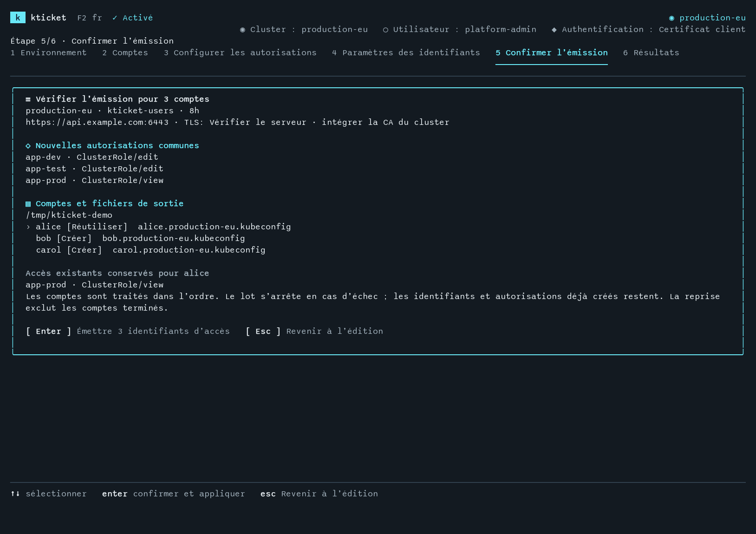Click Esc button to return to editing
This screenshot has width=756, height=534.
tap(314, 332)
